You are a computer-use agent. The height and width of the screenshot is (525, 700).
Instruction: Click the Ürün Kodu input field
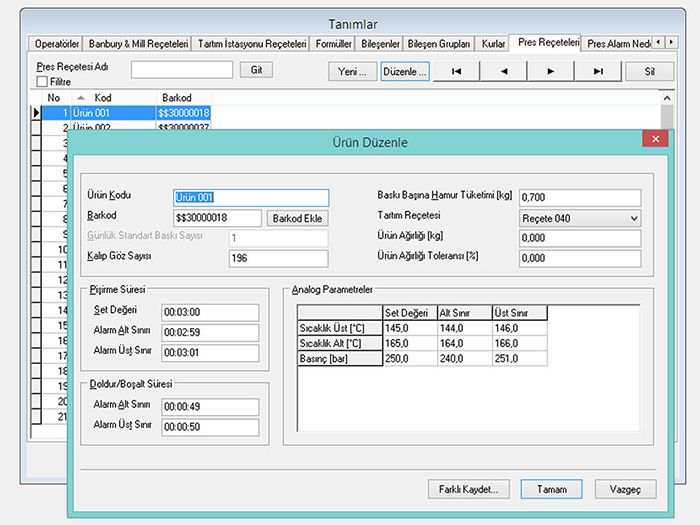point(251,198)
